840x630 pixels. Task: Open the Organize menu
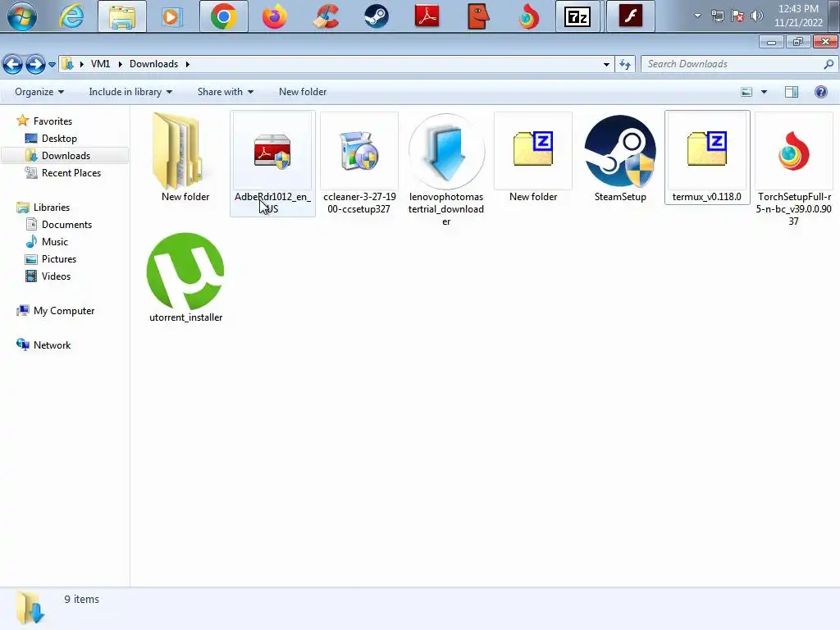(x=39, y=92)
